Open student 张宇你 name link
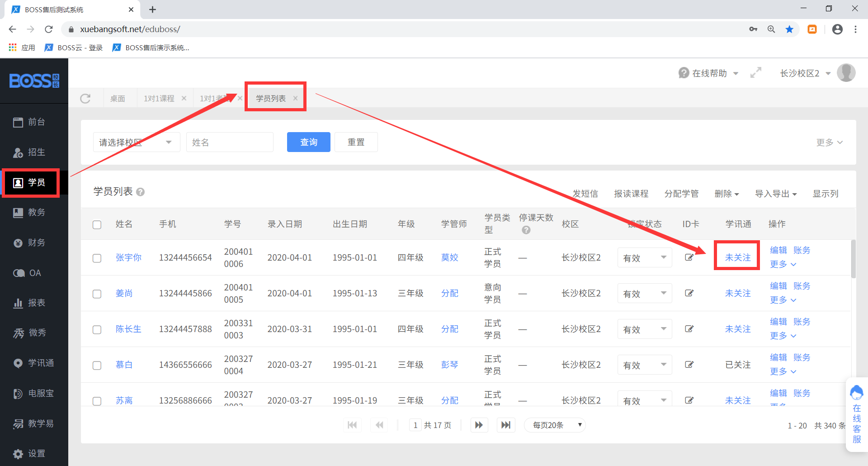This screenshot has height=466, width=868. [128, 257]
